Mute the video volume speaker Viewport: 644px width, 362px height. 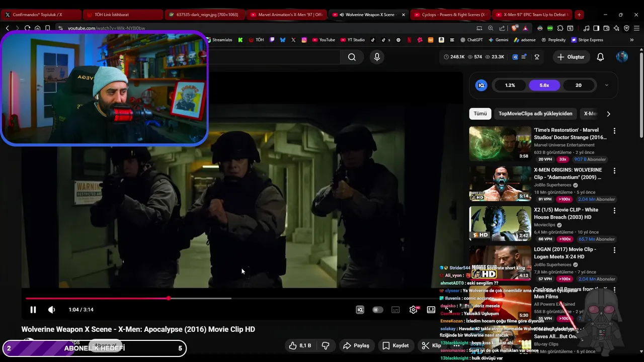pos(51,310)
